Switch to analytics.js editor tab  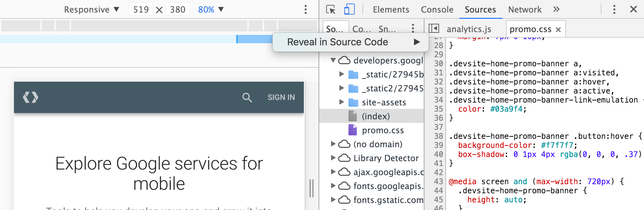[469, 29]
